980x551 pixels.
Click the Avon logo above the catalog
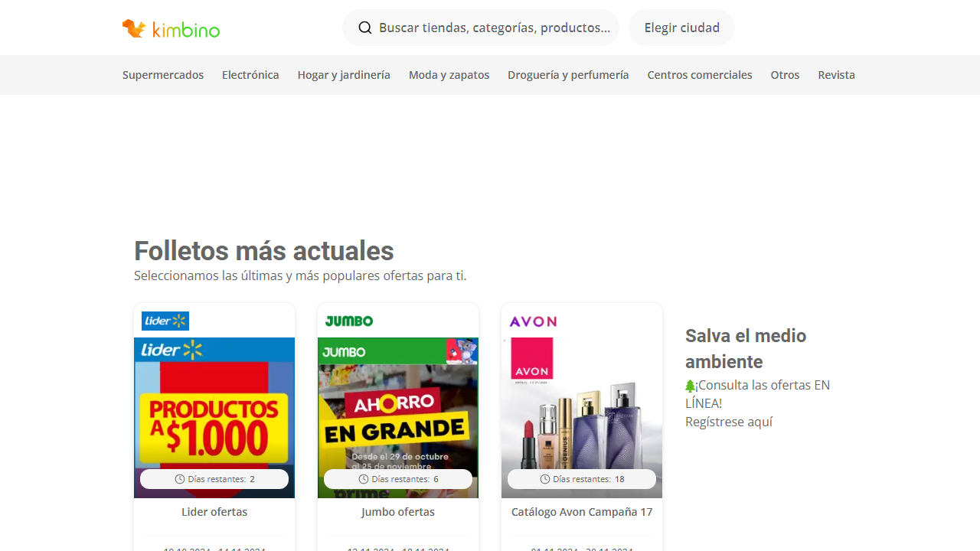[x=533, y=321]
